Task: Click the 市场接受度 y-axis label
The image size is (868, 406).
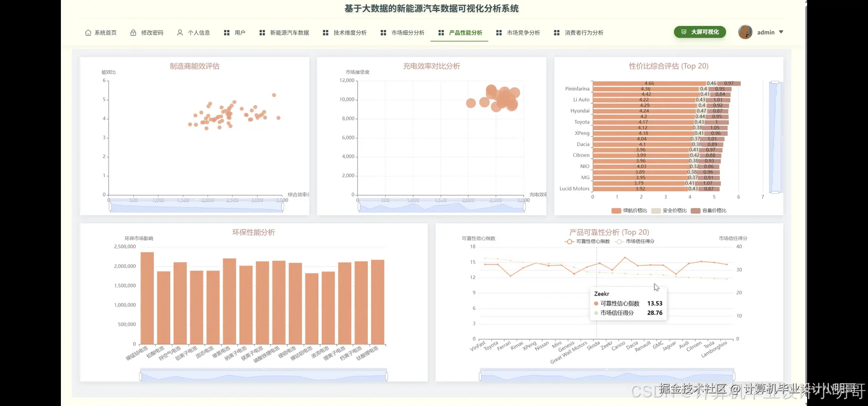Action: coord(358,72)
